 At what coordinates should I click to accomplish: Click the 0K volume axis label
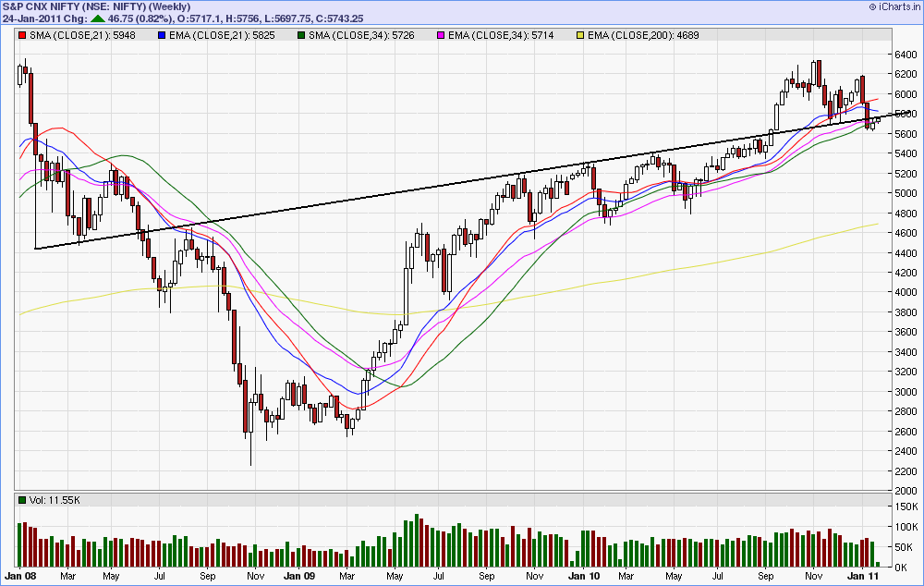pyautogui.click(x=901, y=568)
